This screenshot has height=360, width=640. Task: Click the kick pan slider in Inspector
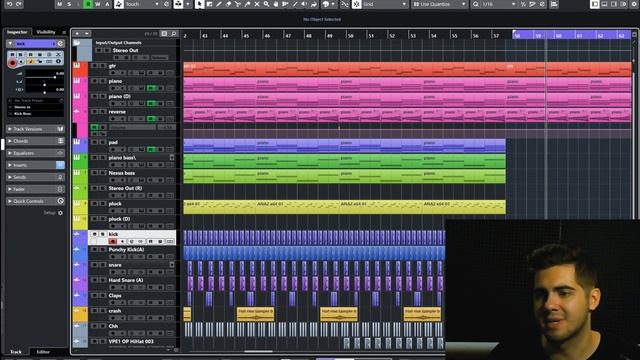(45, 84)
